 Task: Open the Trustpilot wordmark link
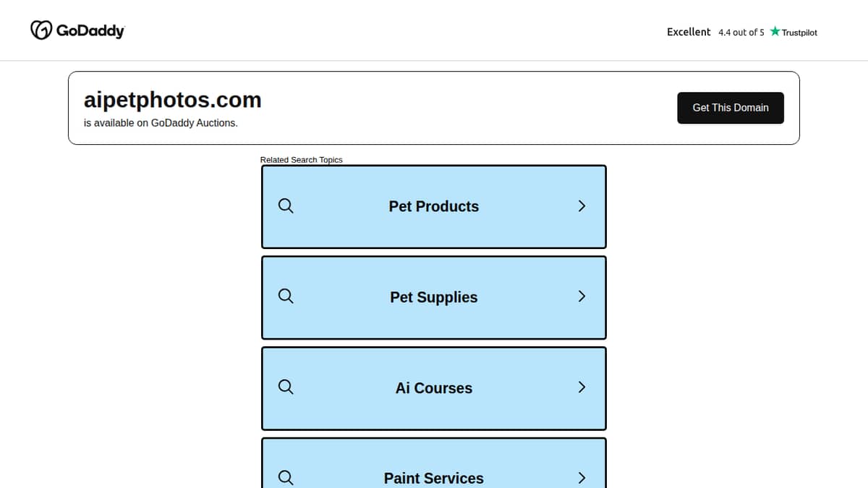799,33
